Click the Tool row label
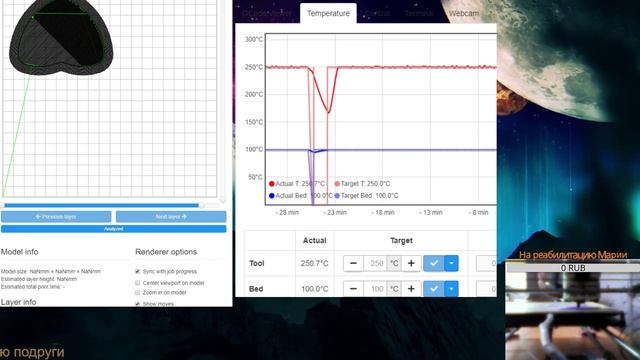640x360 pixels. tap(257, 263)
